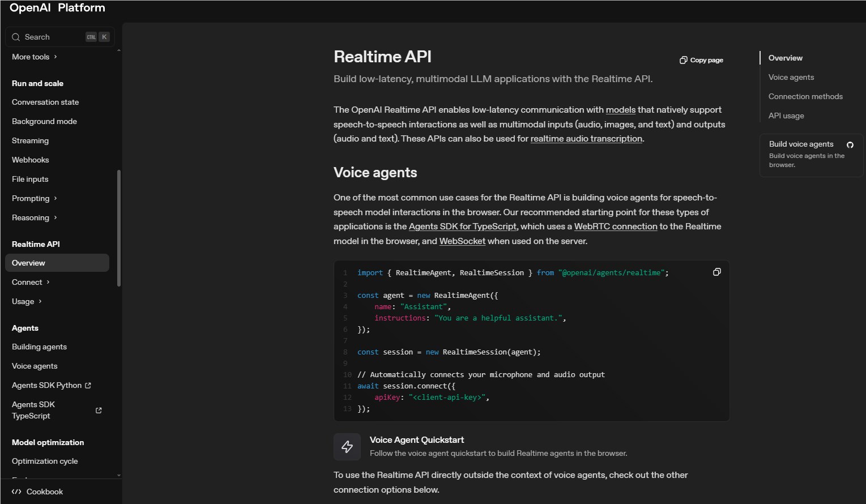Open Voice agents under the Agents section
The image size is (866, 504).
coord(35,365)
